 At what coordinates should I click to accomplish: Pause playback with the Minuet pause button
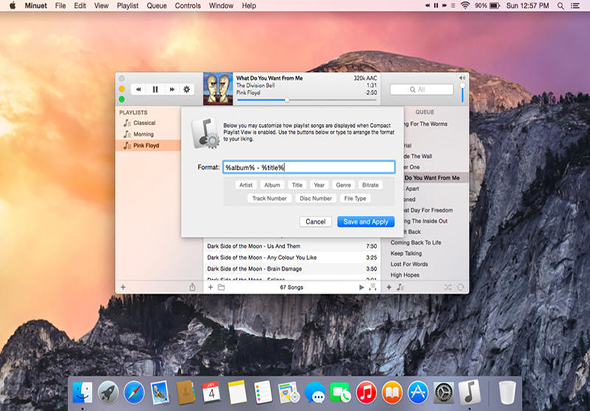coord(155,90)
